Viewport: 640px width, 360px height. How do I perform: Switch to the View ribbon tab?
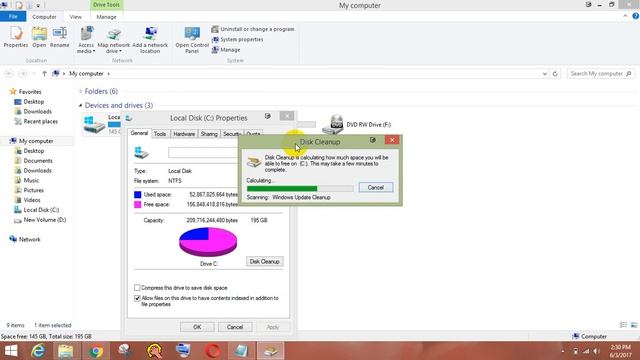pyautogui.click(x=76, y=17)
